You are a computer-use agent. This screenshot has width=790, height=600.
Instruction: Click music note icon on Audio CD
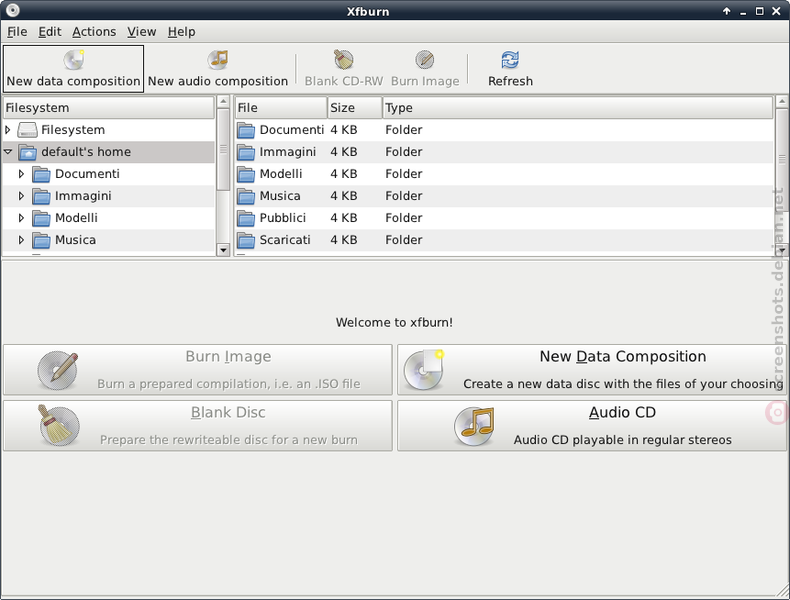pyautogui.click(x=474, y=426)
